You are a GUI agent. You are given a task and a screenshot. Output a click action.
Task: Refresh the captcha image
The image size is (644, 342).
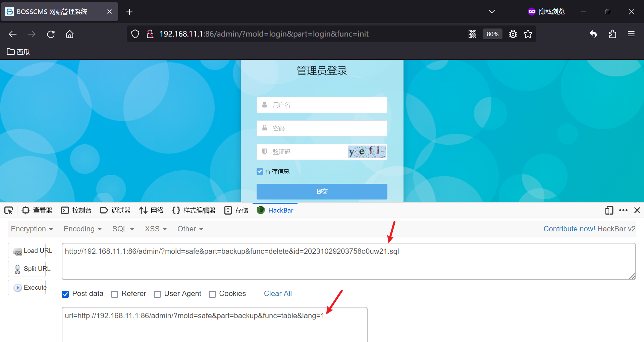(x=367, y=152)
